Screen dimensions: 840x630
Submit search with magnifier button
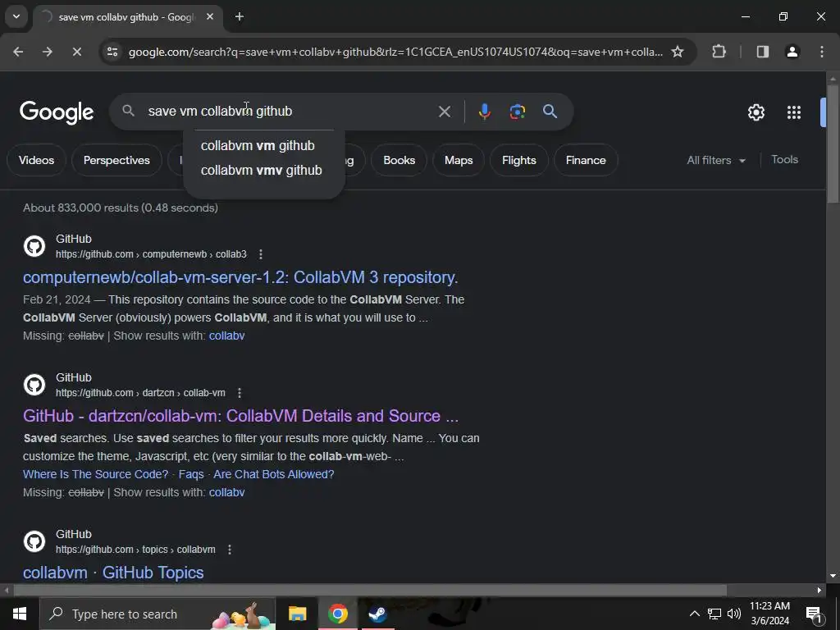click(x=550, y=112)
